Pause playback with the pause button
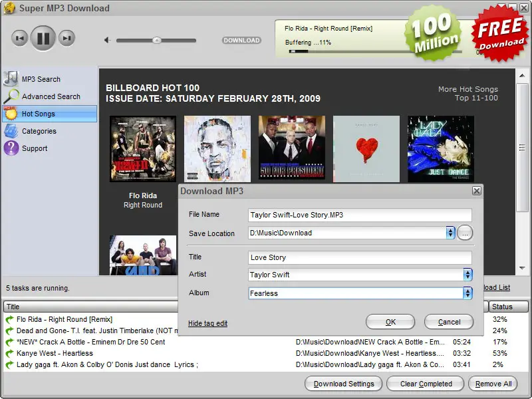The image size is (532, 399). pos(43,38)
